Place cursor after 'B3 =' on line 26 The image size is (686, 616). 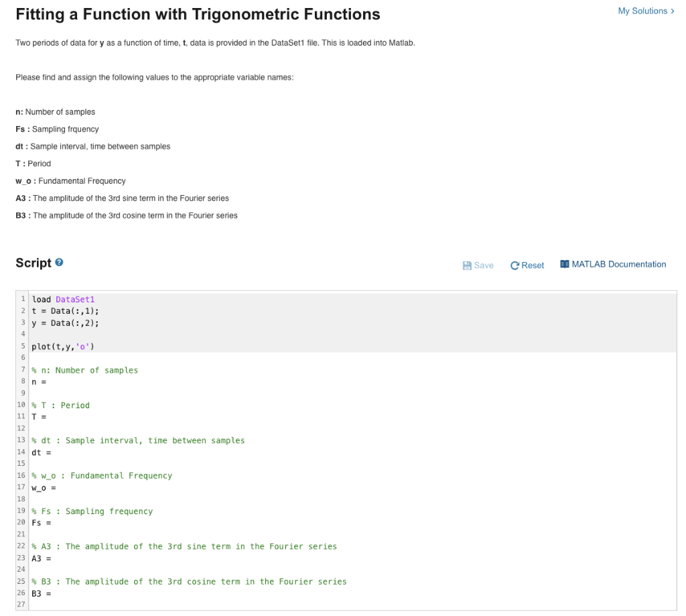point(55,593)
